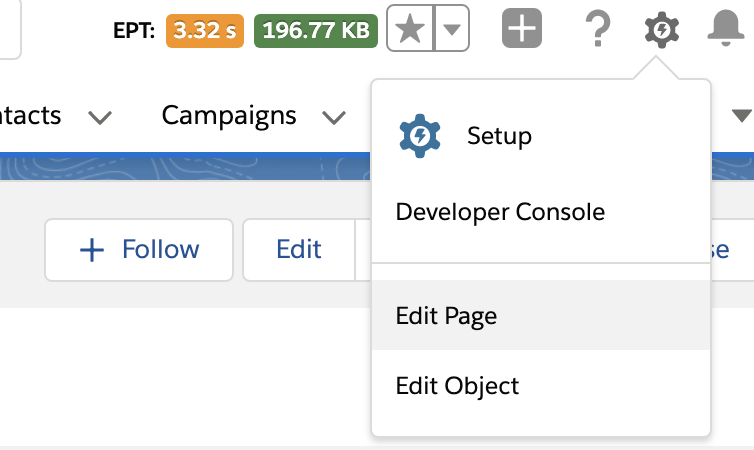The image size is (754, 450).
Task: Click the green 196.77 KB badge
Action: [314, 31]
